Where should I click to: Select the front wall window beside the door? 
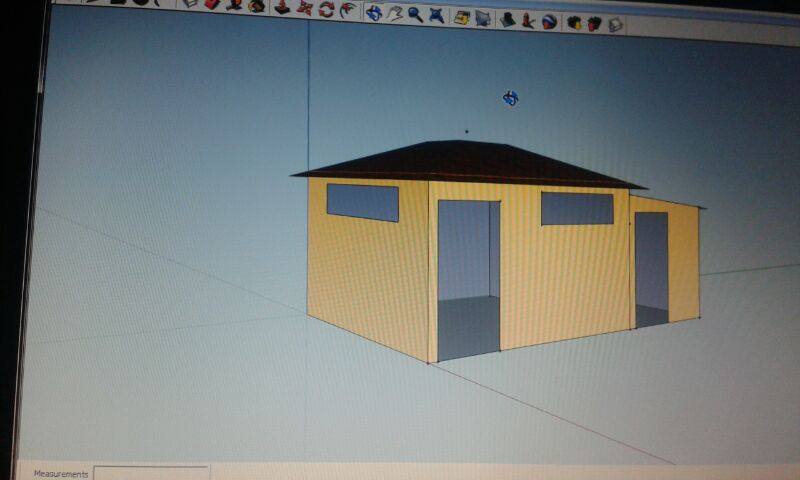point(577,209)
